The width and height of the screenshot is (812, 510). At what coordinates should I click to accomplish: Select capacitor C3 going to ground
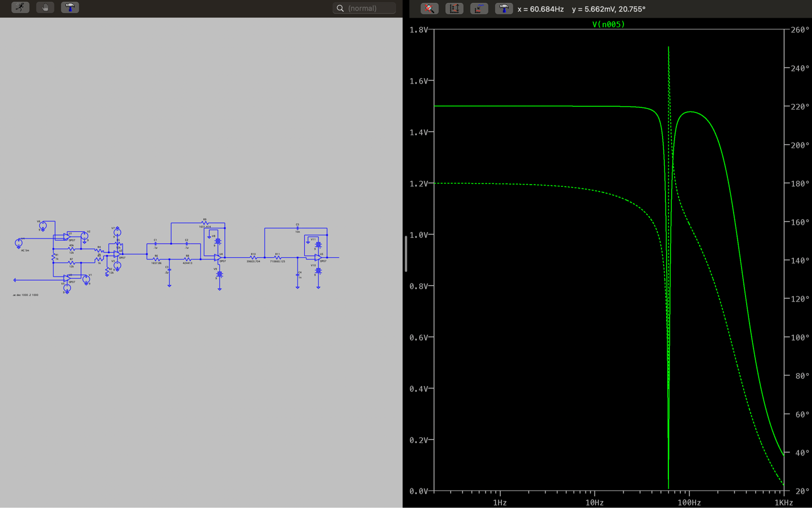coord(169,270)
